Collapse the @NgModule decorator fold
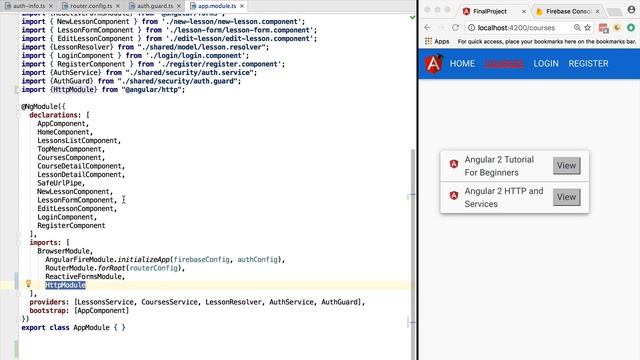Screen dimensions: 640x360 pos(19,107)
